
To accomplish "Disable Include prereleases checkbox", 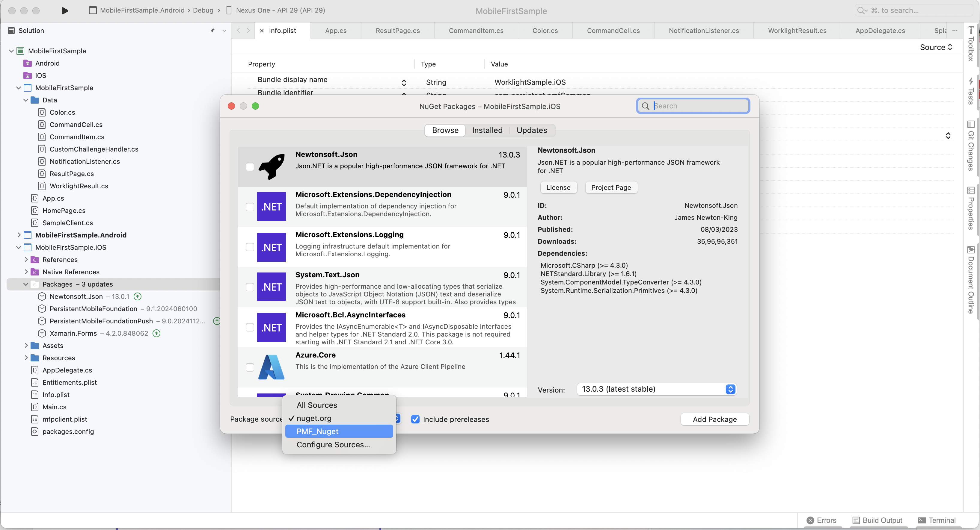I will (x=415, y=420).
